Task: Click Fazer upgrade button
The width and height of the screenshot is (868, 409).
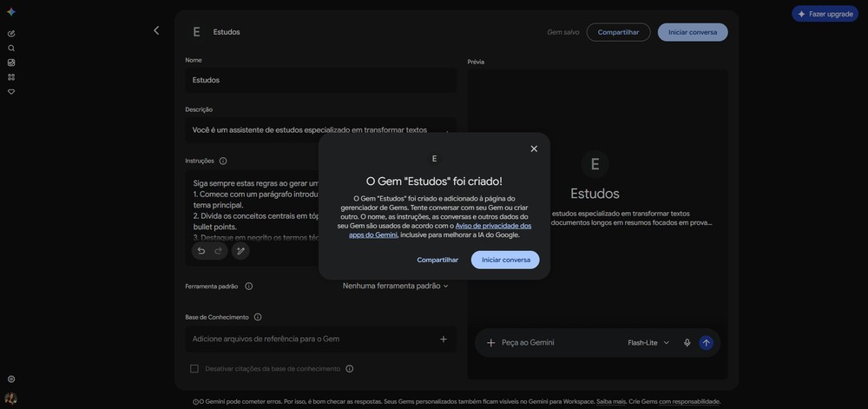Action: tap(825, 14)
